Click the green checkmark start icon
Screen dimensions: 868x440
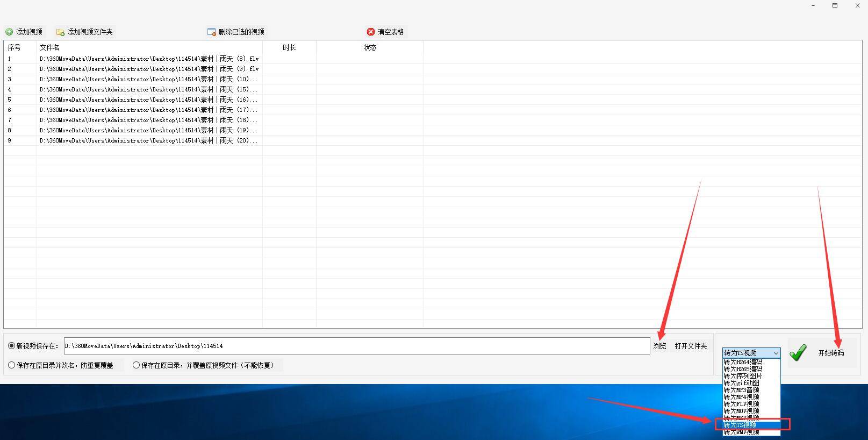(x=798, y=352)
